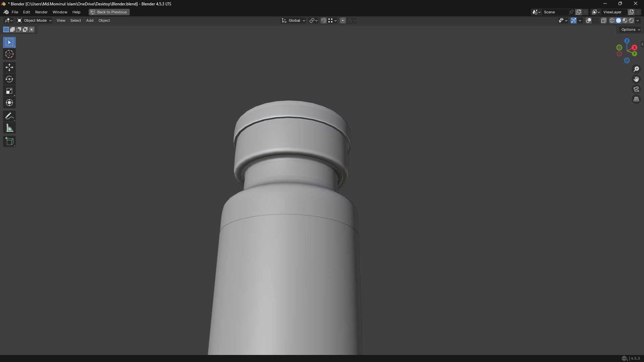
Task: Click Back to Previous button
Action: pos(109,12)
